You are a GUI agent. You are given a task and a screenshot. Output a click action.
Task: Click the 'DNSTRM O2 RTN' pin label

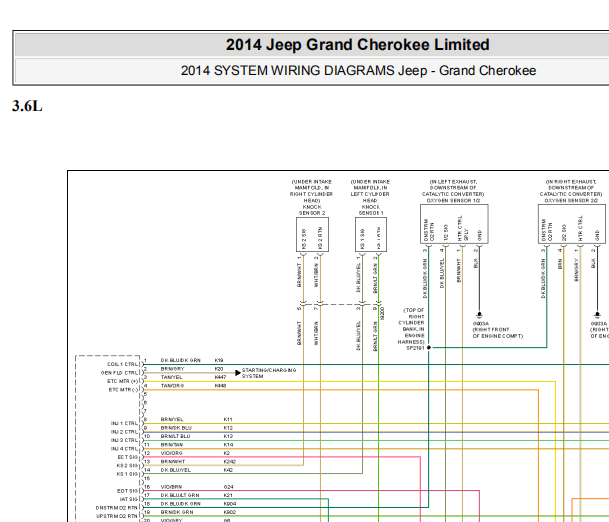pyautogui.click(x=117, y=508)
